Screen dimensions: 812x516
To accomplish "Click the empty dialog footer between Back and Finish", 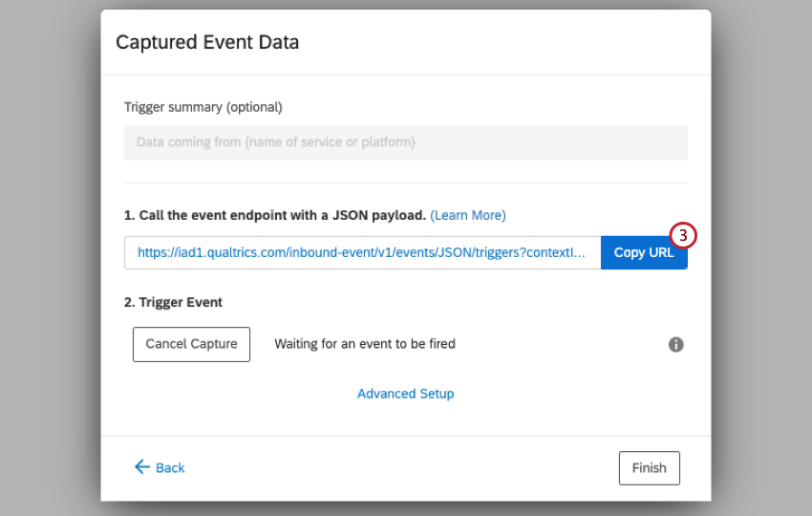I will (x=401, y=468).
